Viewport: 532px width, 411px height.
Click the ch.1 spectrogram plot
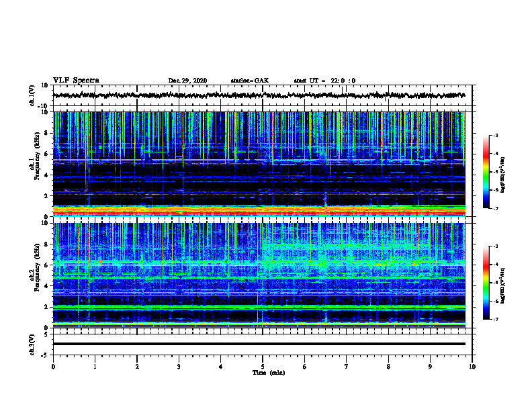click(x=259, y=164)
